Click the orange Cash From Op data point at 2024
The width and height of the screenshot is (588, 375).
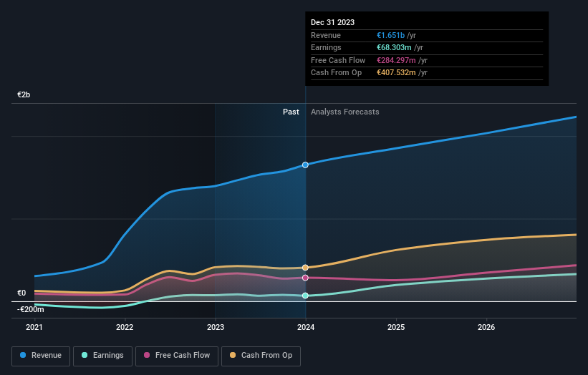tap(305, 268)
